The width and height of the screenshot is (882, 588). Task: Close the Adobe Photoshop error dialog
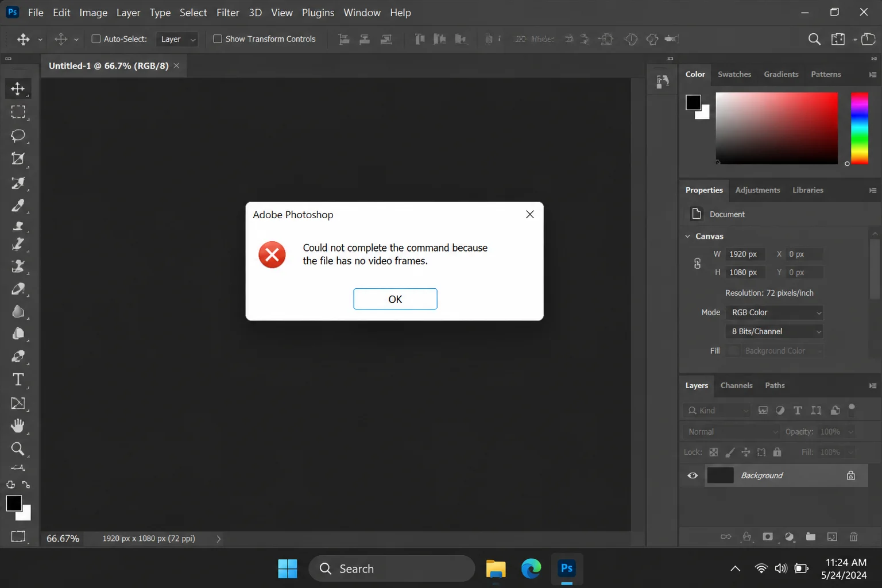[530, 214]
